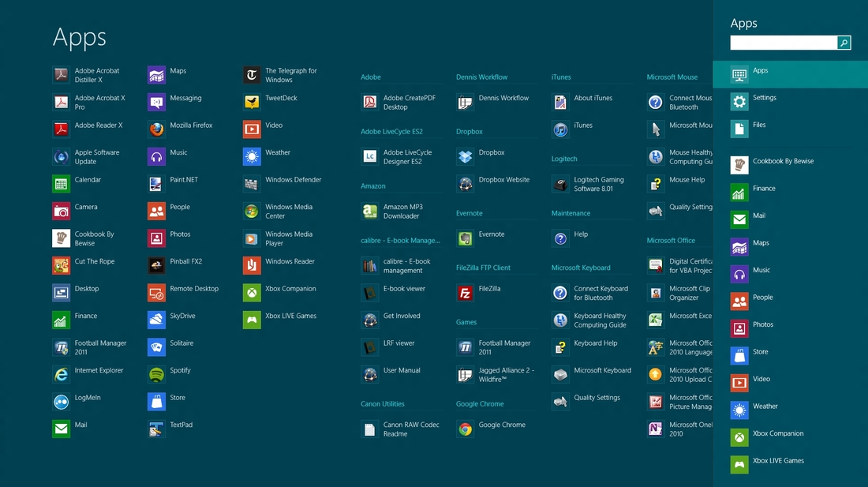Screen dimensions: 868x487
Task: Open the Adobe Acrobat Distiller X icon
Action: coord(61,75)
